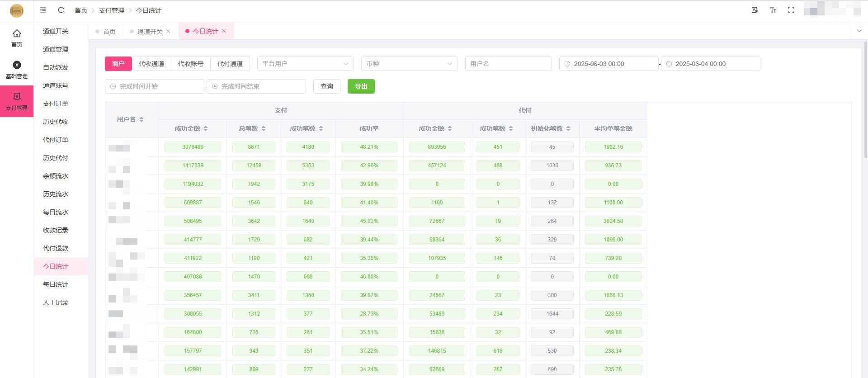Image resolution: width=868 pixels, height=378 pixels.
Task: Select the 代收账号 radio button
Action: (x=191, y=64)
